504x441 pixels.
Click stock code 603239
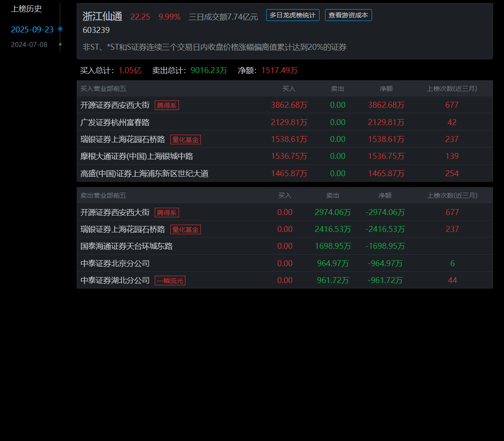[96, 30]
